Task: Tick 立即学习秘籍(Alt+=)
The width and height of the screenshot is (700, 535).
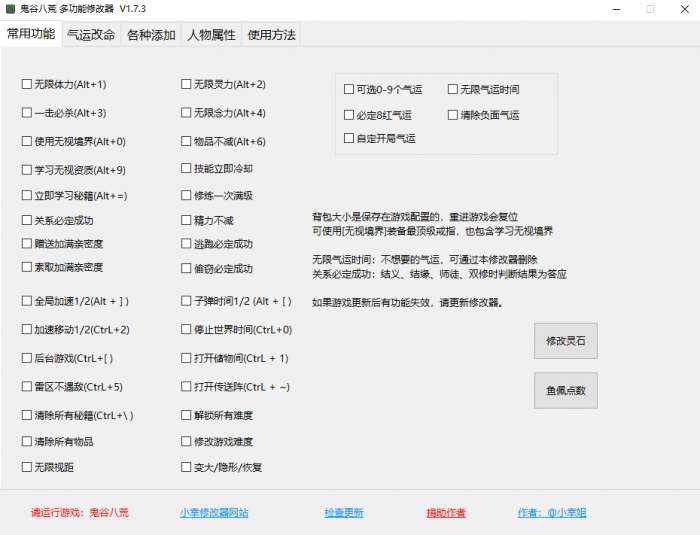Action: click(x=75, y=195)
